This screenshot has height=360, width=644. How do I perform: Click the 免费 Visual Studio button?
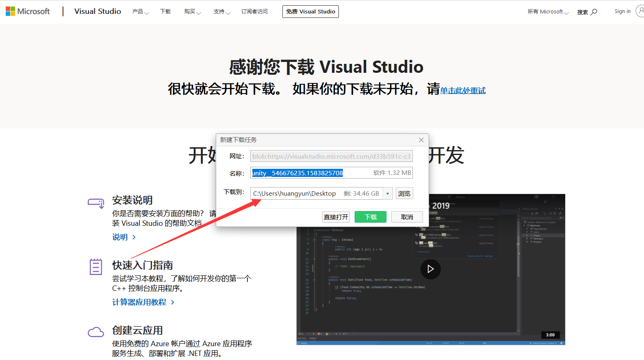[x=310, y=11]
